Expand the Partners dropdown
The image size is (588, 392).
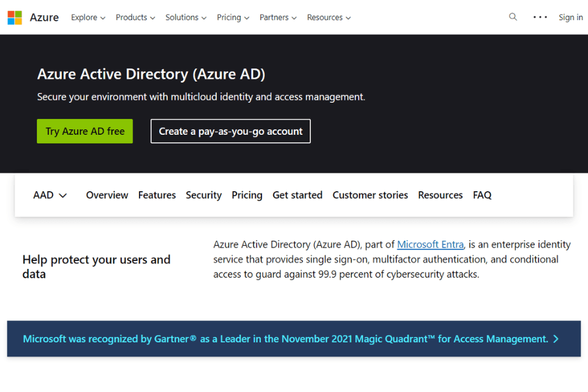(277, 17)
